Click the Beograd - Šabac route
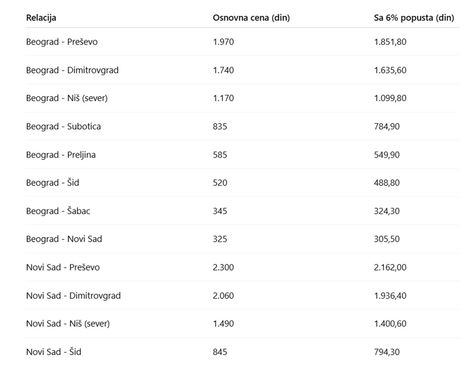 click(x=58, y=211)
